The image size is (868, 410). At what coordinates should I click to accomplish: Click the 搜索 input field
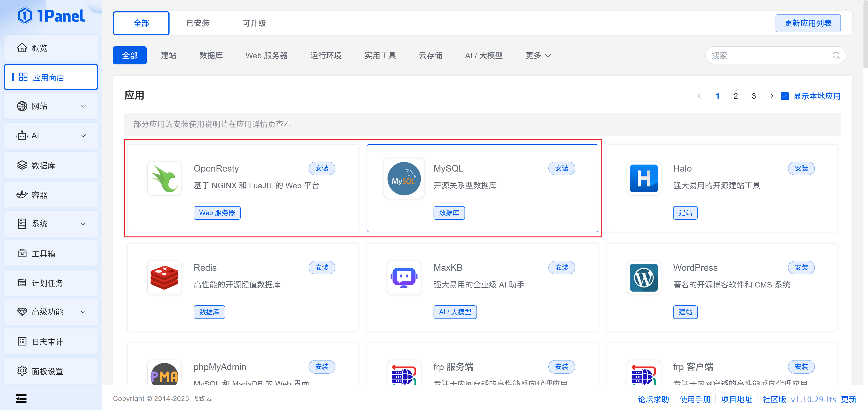768,56
